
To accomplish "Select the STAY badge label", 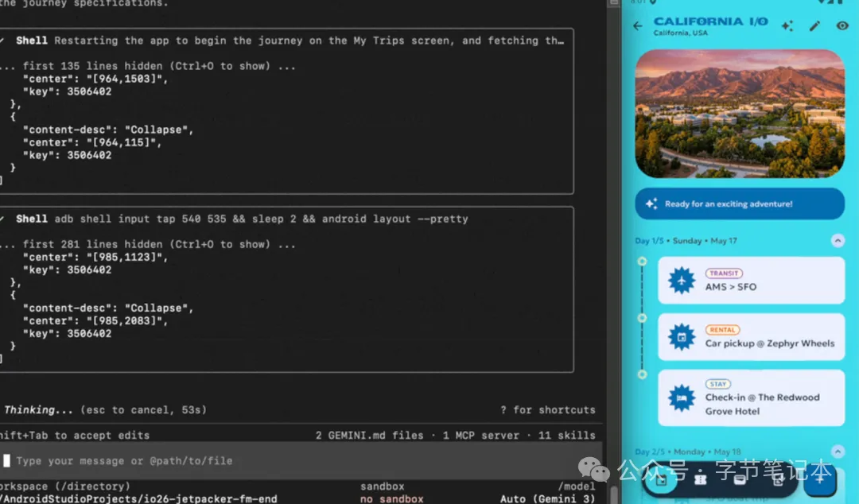I will click(717, 384).
